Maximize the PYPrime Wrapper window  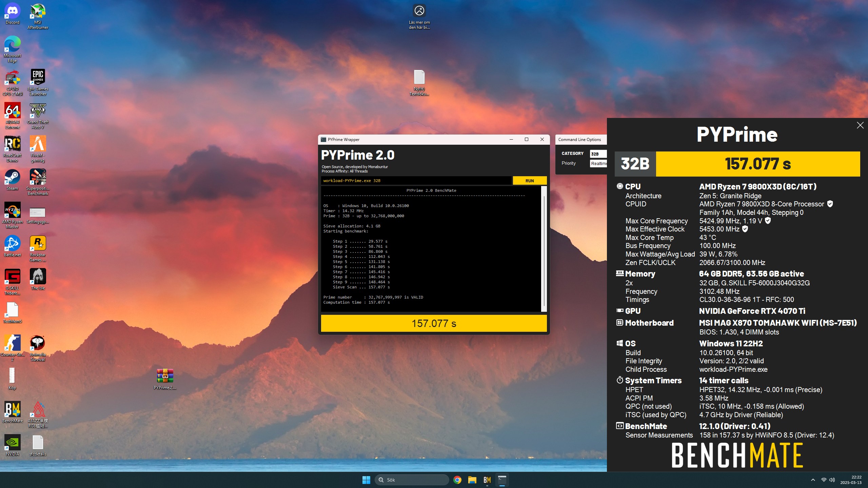[527, 139]
